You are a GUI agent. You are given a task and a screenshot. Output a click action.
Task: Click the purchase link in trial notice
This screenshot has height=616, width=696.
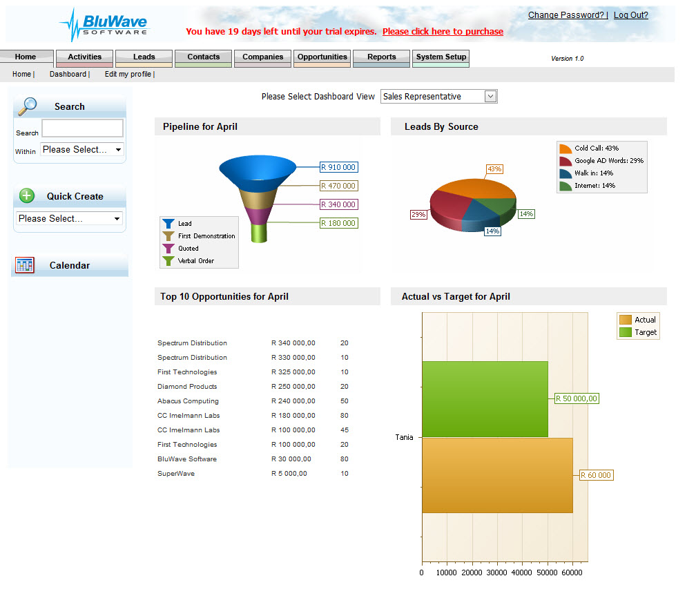pos(443,32)
